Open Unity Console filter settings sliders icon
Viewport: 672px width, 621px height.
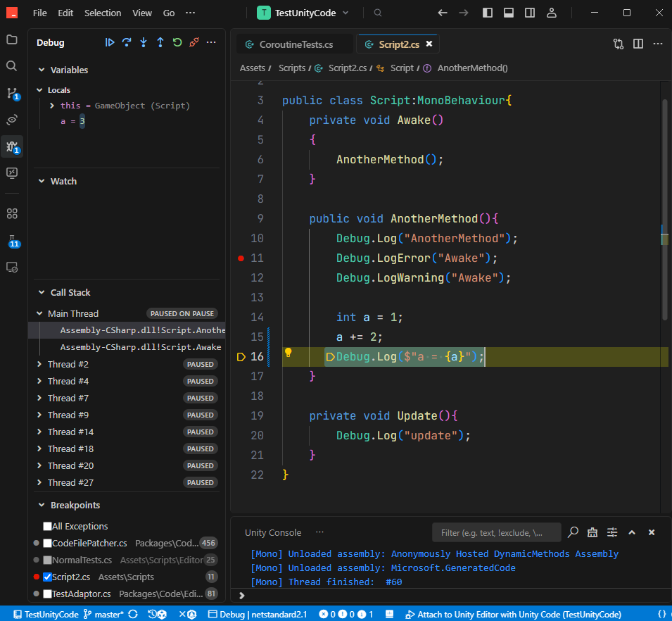click(612, 532)
